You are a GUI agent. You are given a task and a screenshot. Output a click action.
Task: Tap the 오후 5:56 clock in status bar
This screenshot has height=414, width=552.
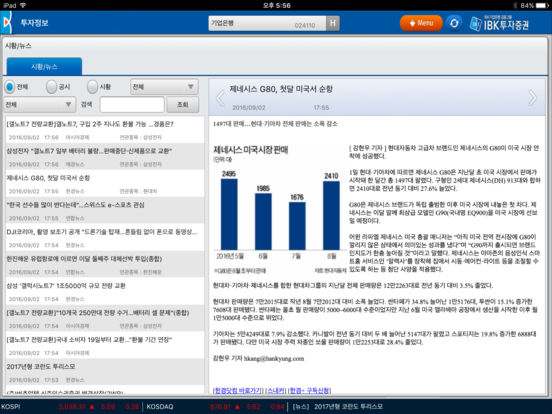coord(277,5)
